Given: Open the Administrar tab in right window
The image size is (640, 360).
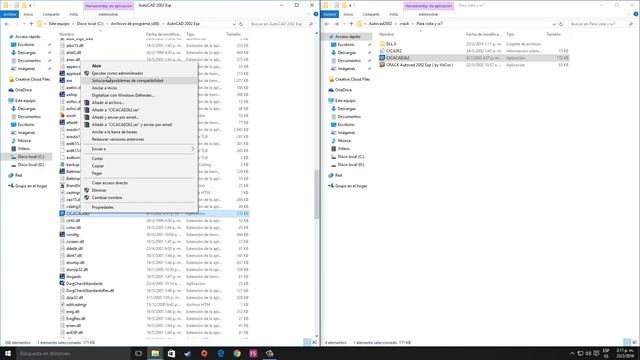Looking at the screenshot, I should point(428,14).
